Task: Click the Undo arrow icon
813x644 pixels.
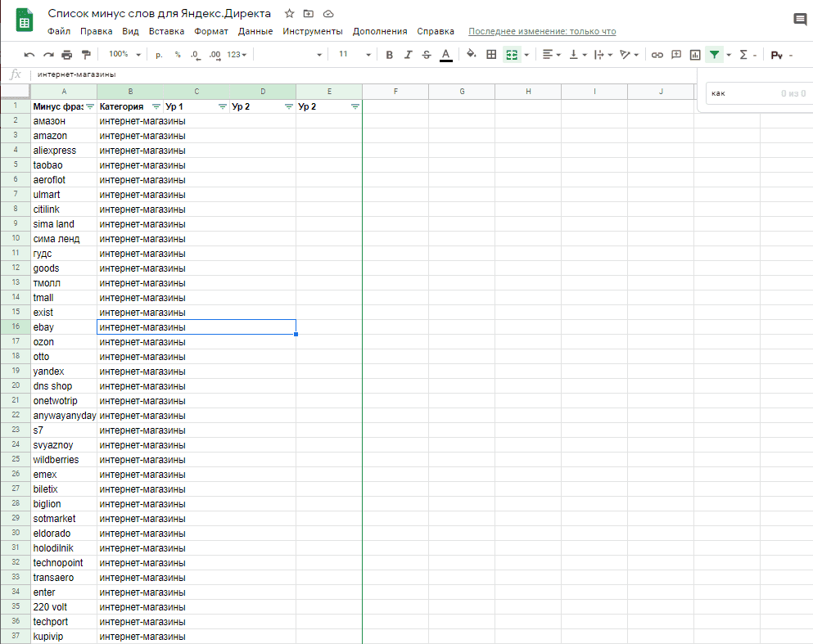Action: 29,54
